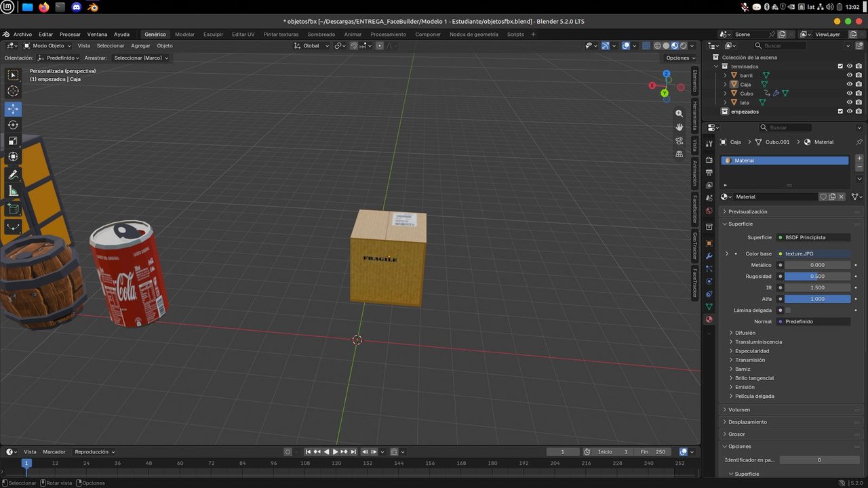Open the Reproducción timeline menu

[x=94, y=451]
